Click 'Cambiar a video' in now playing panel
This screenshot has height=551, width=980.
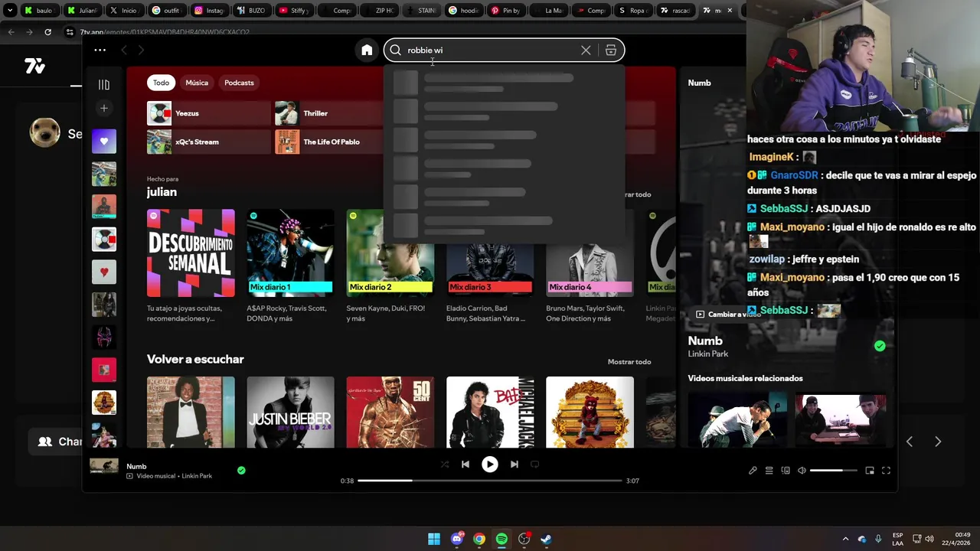pyautogui.click(x=727, y=315)
